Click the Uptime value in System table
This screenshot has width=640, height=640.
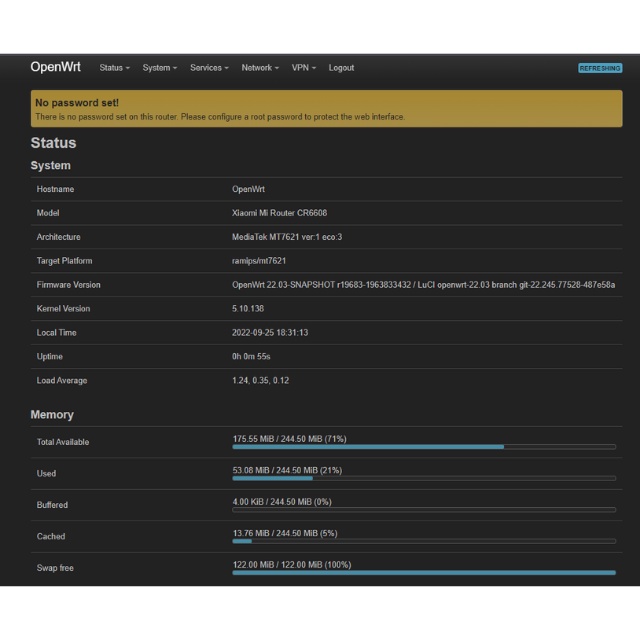tap(251, 357)
